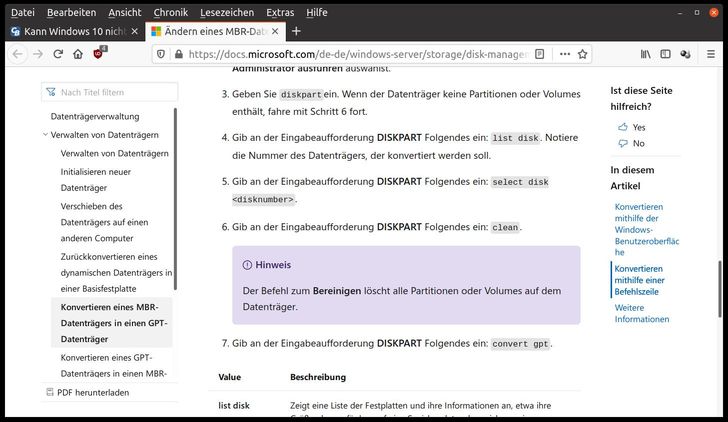This screenshot has height=422, width=728.
Task: Bookmark this page with star icon
Action: [583, 54]
